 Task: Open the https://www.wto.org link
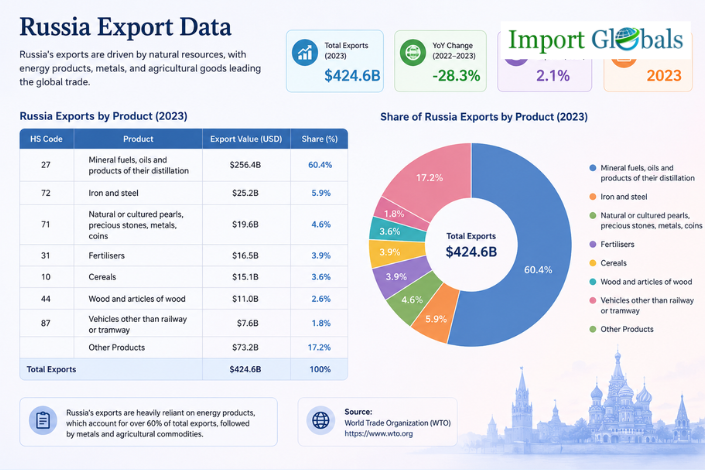[x=379, y=434]
